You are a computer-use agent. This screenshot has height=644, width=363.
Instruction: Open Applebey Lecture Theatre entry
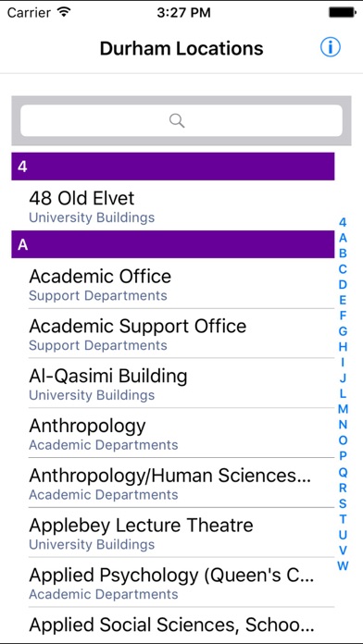coord(173,533)
